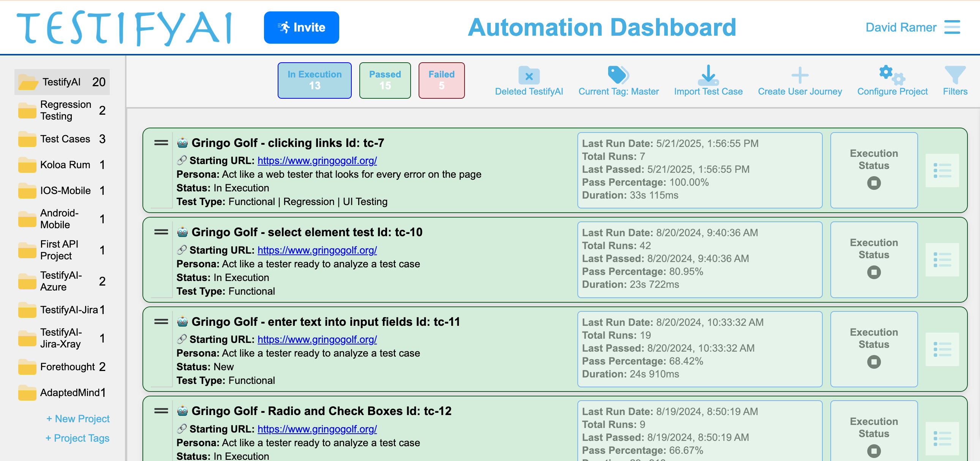Viewport: 980px width, 461px height.
Task: Click + New Project link
Action: 78,418
